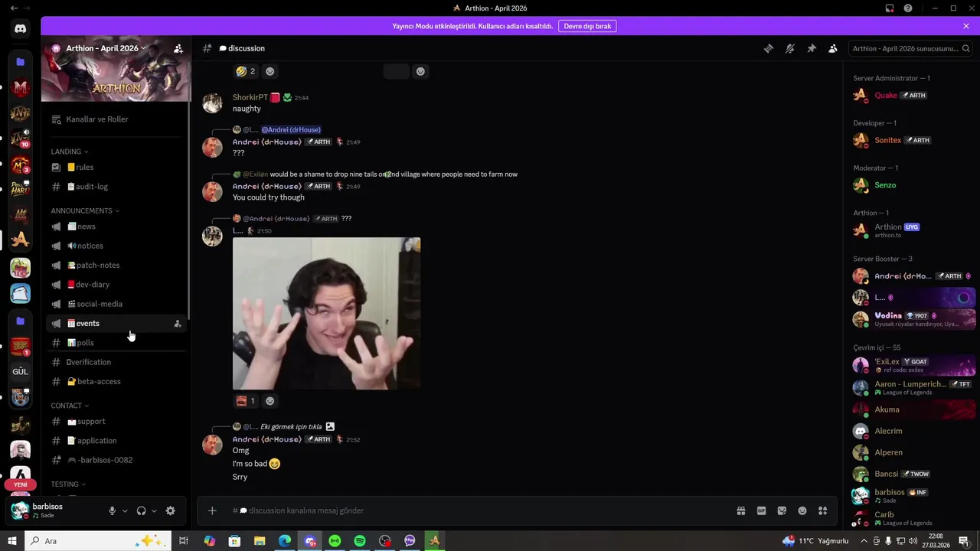Click invite icon on events channel row
This screenshot has height=551, width=980.
[x=178, y=324]
